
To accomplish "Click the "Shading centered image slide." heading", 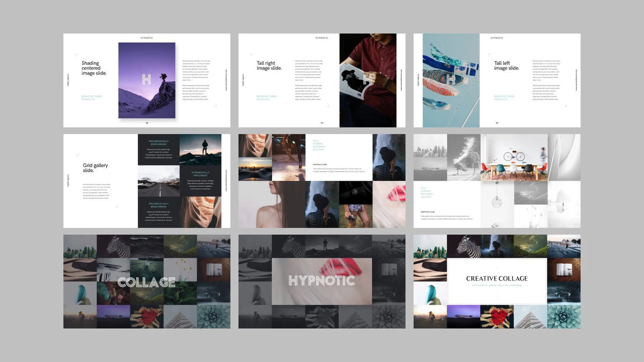I will (x=94, y=68).
